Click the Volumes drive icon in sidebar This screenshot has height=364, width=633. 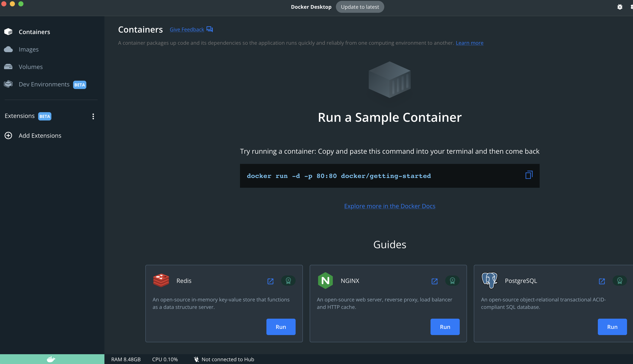pyautogui.click(x=8, y=66)
